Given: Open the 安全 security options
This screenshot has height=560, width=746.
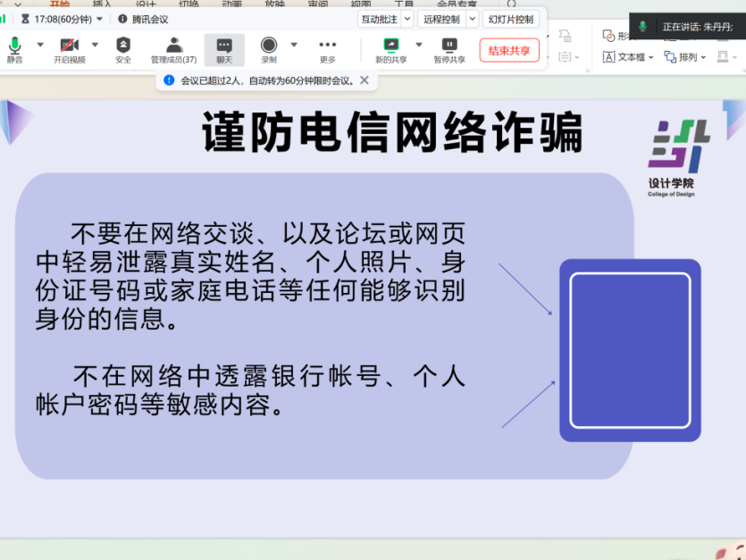Looking at the screenshot, I should pyautogui.click(x=123, y=49).
